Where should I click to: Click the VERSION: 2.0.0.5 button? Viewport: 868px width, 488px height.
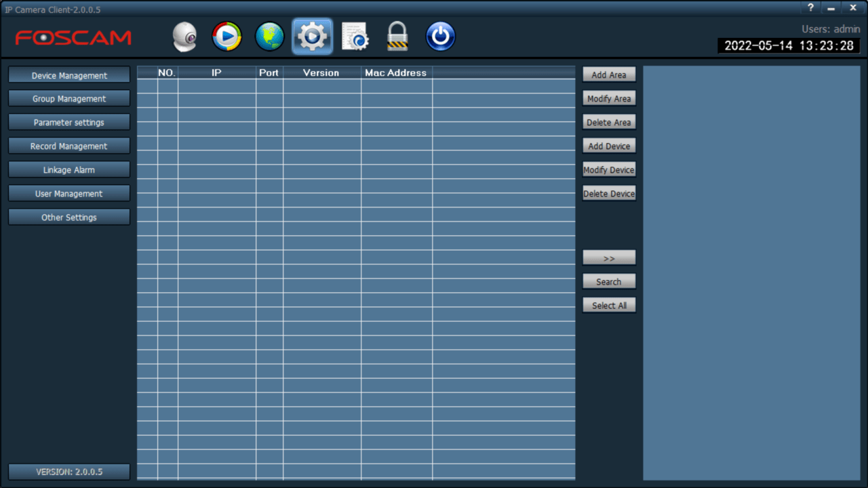[69, 472]
